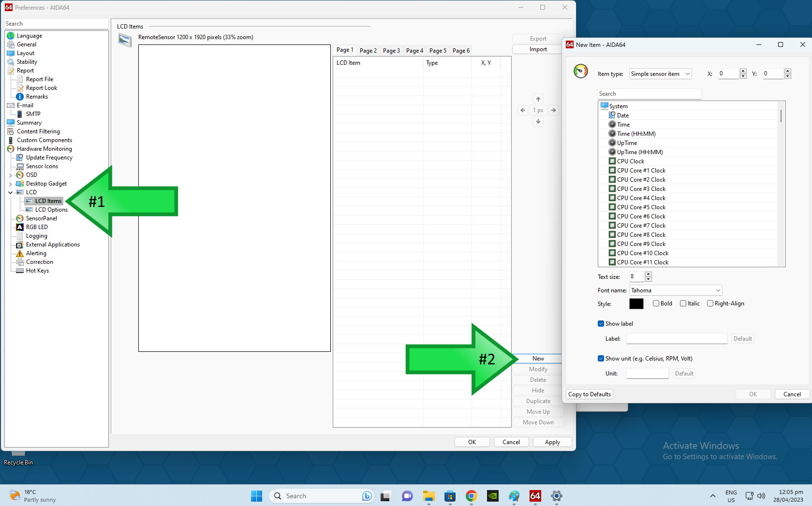812x506 pixels.
Task: Switch to Page 5 tab
Action: pyautogui.click(x=438, y=51)
